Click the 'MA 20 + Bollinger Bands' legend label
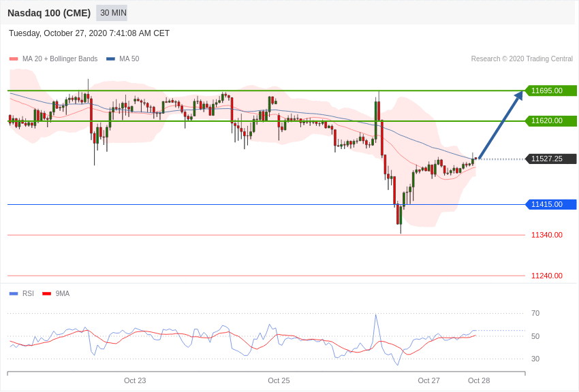 (x=60, y=59)
